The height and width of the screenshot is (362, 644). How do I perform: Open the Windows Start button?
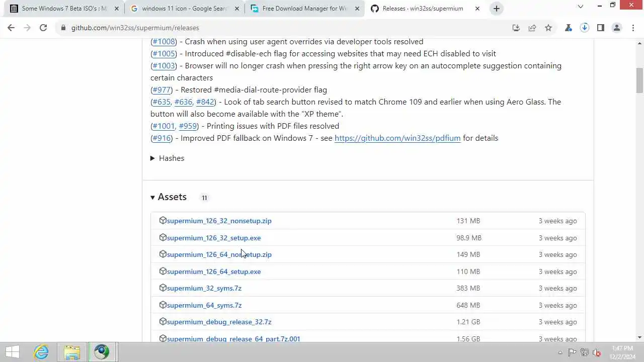point(12,352)
